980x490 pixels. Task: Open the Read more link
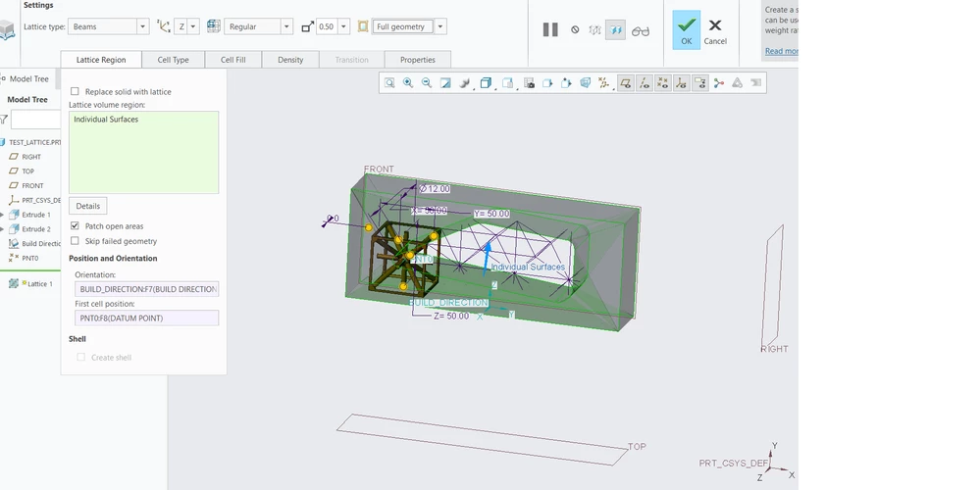tap(781, 51)
